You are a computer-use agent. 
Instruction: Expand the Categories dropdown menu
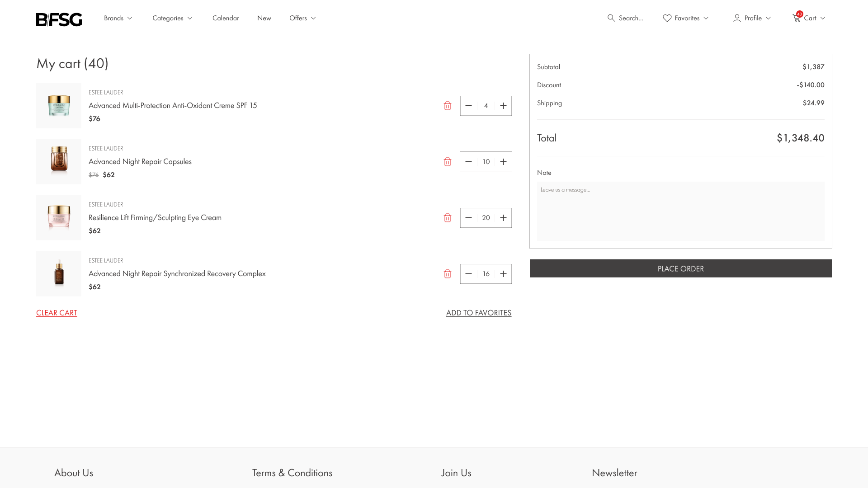click(x=173, y=18)
